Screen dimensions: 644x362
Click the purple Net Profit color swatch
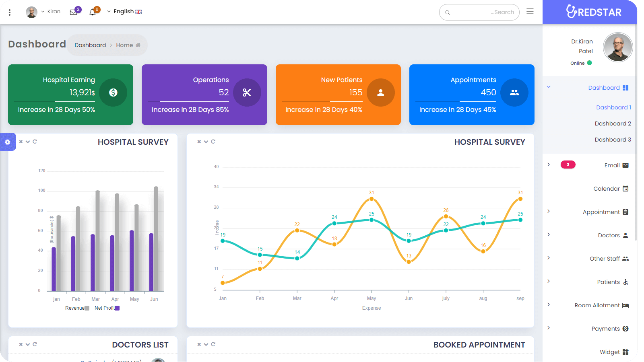[x=117, y=308]
